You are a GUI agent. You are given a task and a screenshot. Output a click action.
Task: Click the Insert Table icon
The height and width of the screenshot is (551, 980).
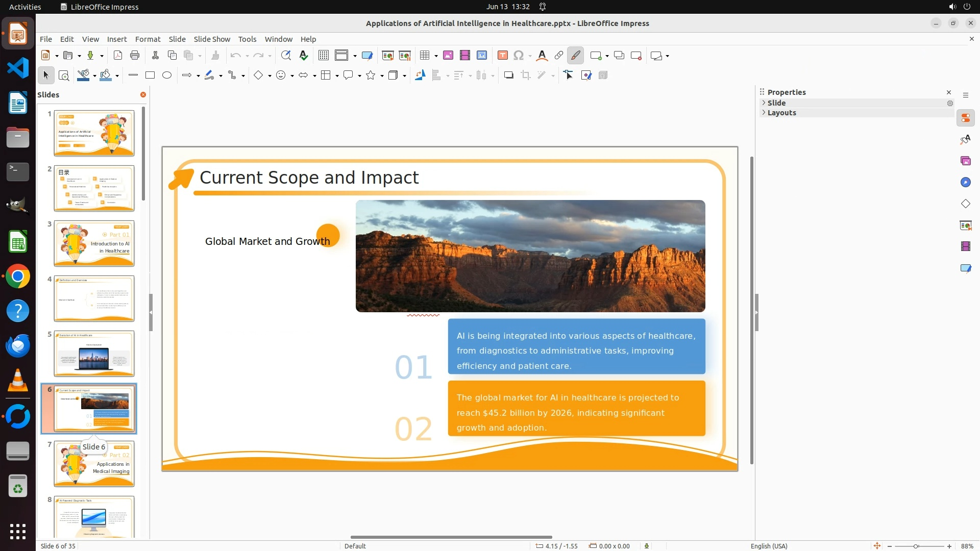pyautogui.click(x=425, y=56)
